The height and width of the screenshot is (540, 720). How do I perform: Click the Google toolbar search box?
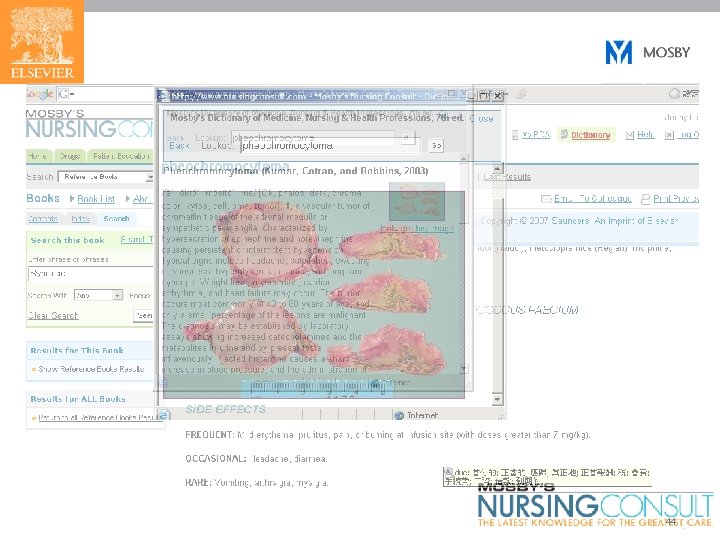(112, 95)
